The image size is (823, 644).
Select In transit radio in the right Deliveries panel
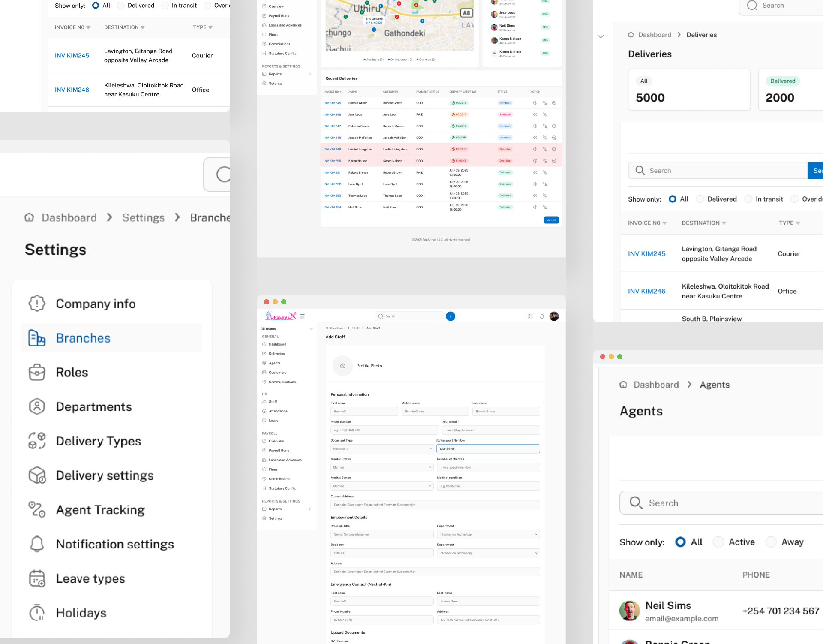pos(748,199)
